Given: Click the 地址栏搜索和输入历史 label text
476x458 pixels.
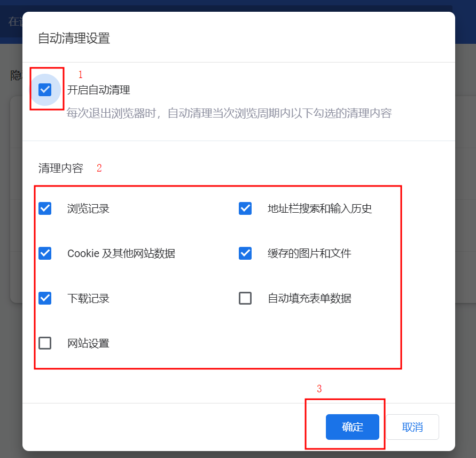Looking at the screenshot, I should 319,208.
